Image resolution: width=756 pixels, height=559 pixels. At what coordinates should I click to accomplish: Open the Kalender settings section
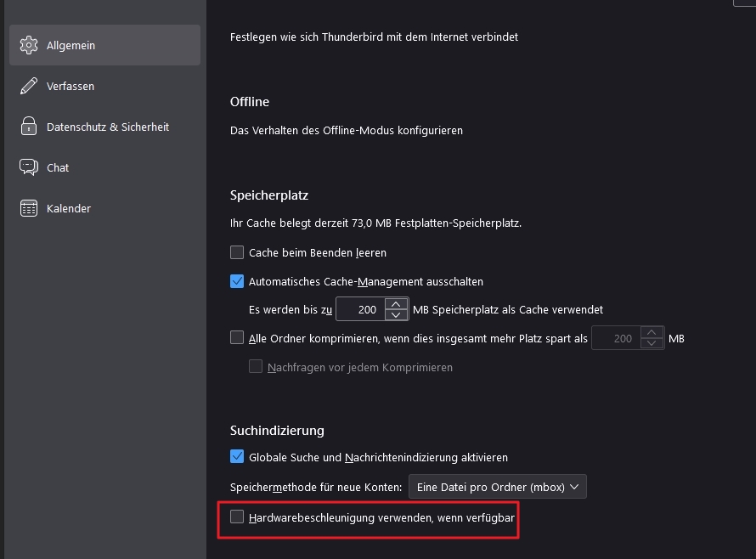(x=69, y=208)
